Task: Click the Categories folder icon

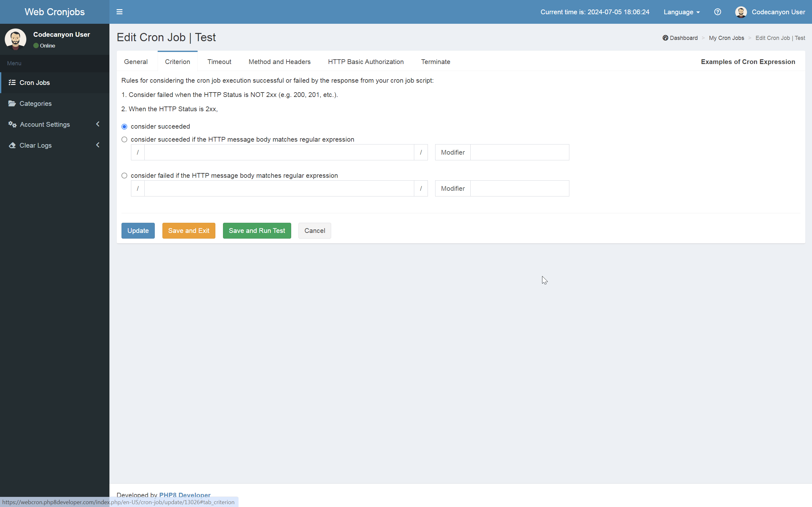Action: tap(12, 103)
